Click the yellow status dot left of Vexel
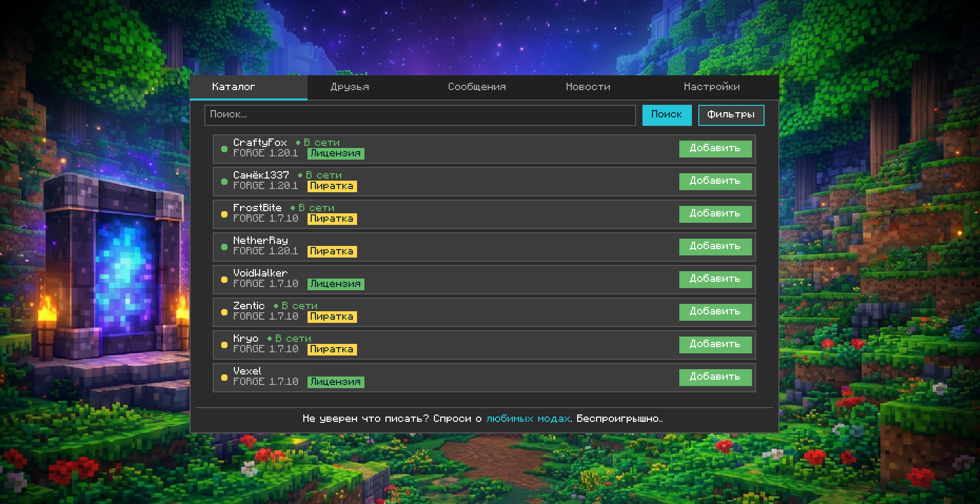The height and width of the screenshot is (504, 980). pyautogui.click(x=224, y=378)
